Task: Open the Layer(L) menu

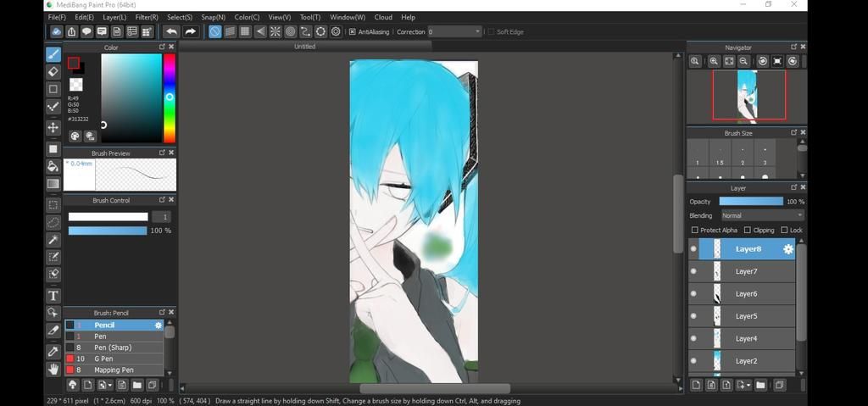Action: (114, 17)
